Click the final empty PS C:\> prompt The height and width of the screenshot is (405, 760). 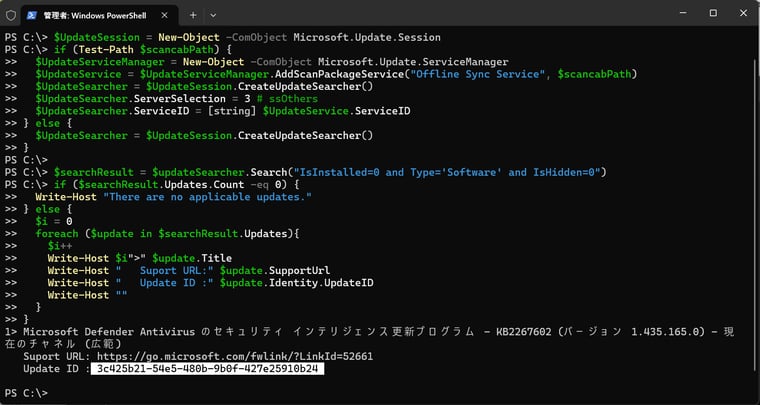[x=27, y=393]
